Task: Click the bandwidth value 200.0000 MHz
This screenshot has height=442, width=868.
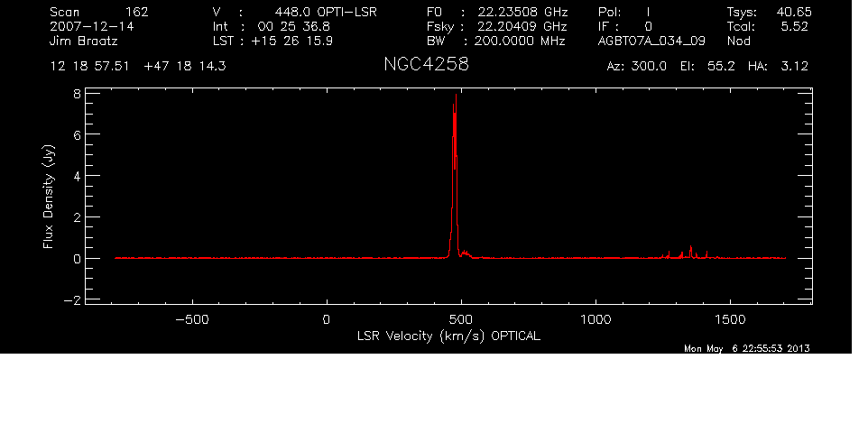Action: 520,41
